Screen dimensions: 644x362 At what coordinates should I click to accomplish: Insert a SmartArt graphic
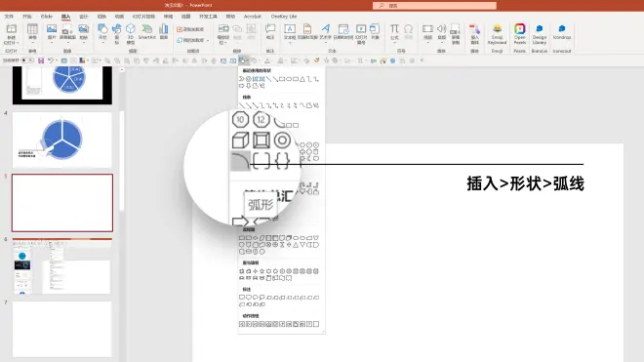146,32
